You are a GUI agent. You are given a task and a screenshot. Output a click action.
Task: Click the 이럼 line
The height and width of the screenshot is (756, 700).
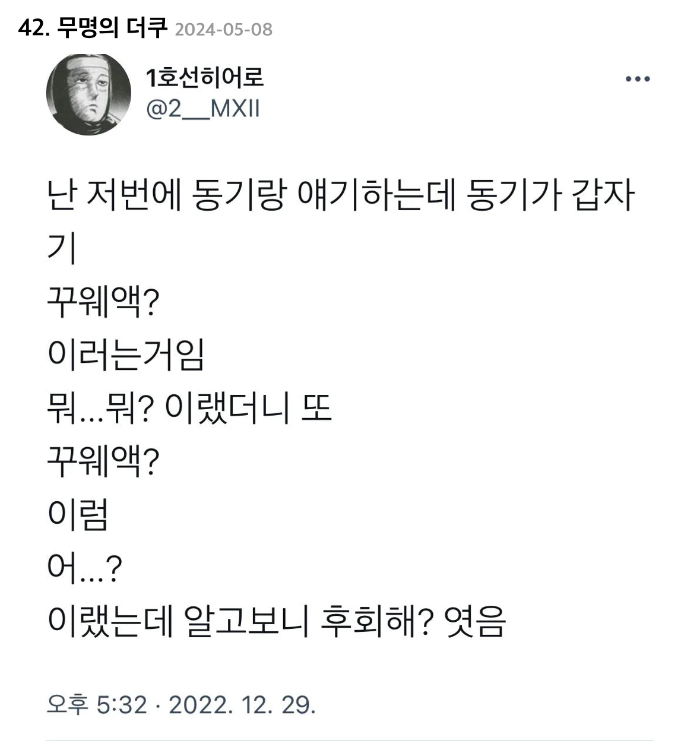(x=77, y=515)
